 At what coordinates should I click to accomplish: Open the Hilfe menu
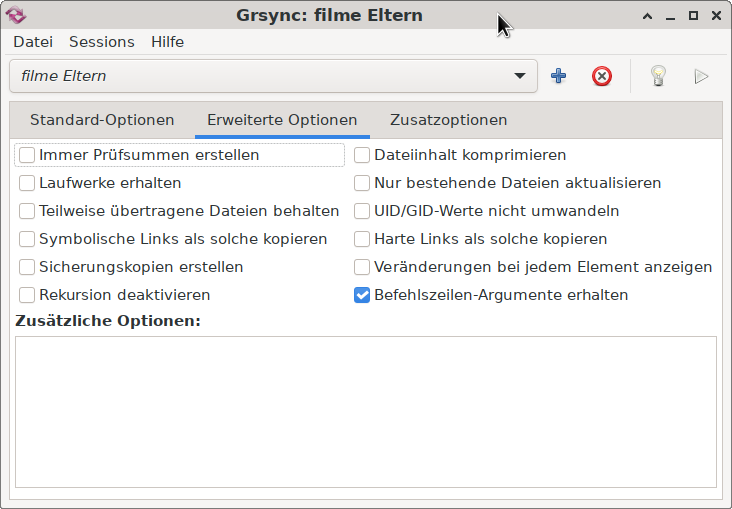tap(168, 42)
